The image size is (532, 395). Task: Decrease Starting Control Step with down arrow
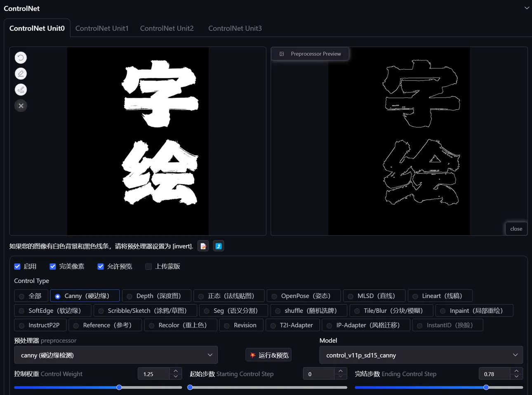click(x=341, y=377)
